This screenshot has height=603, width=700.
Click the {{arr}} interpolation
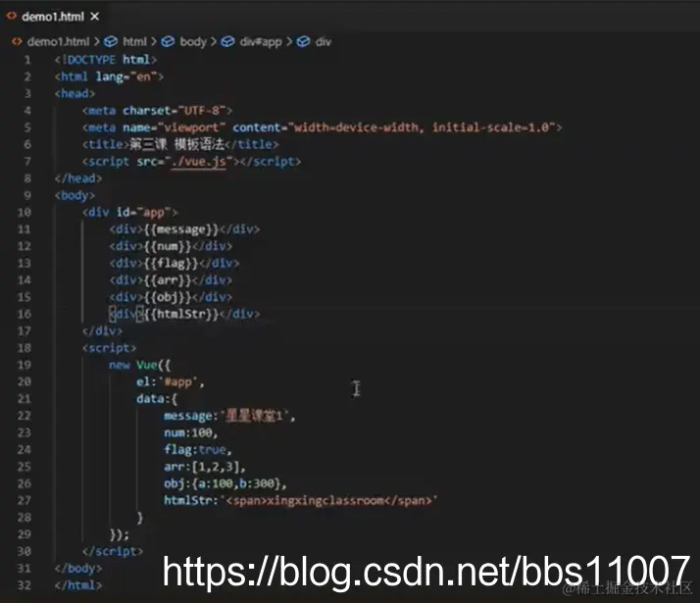pyautogui.click(x=168, y=280)
